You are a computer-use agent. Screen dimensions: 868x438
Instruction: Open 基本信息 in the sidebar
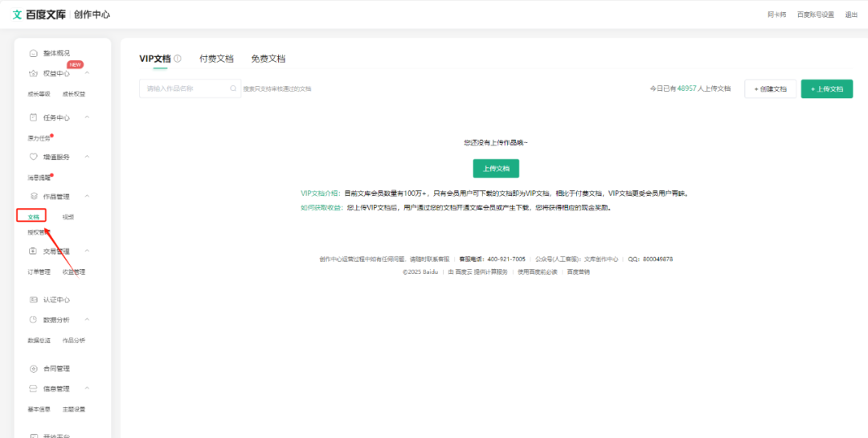click(x=39, y=409)
